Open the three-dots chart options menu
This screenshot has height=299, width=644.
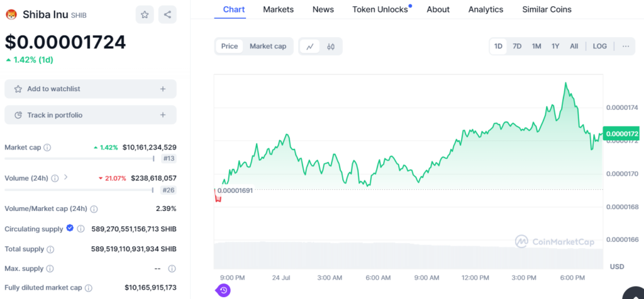(626, 46)
